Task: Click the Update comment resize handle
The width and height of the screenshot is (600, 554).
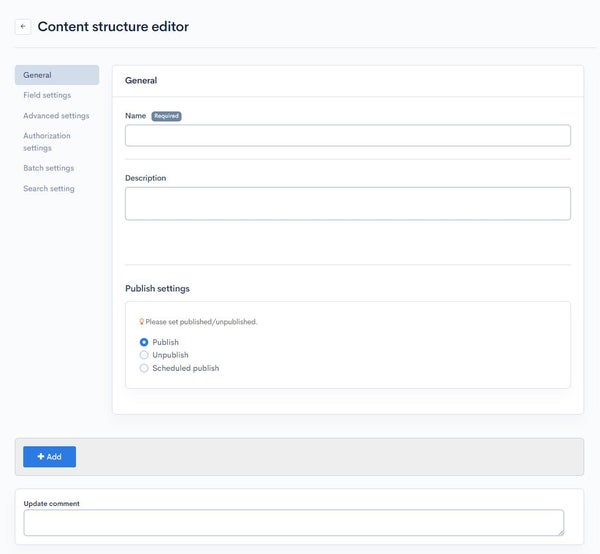Action: 561,533
